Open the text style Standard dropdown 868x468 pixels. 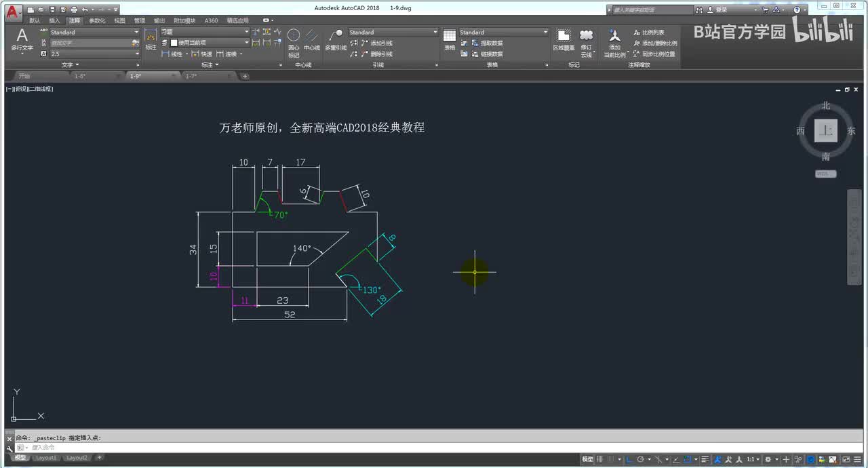point(94,33)
